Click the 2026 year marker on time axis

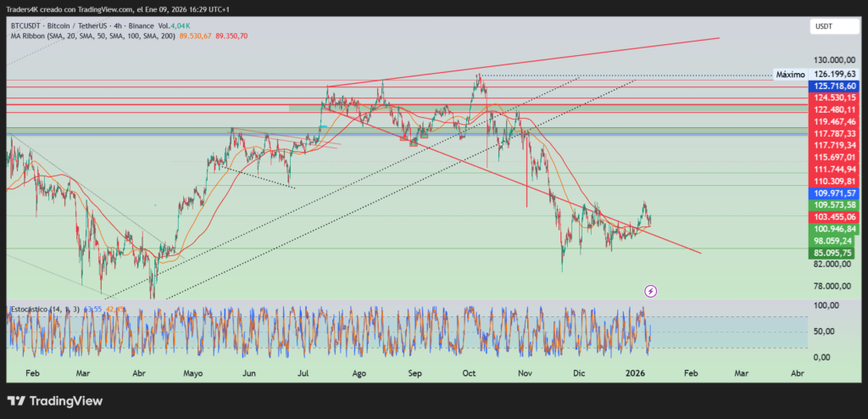636,373
